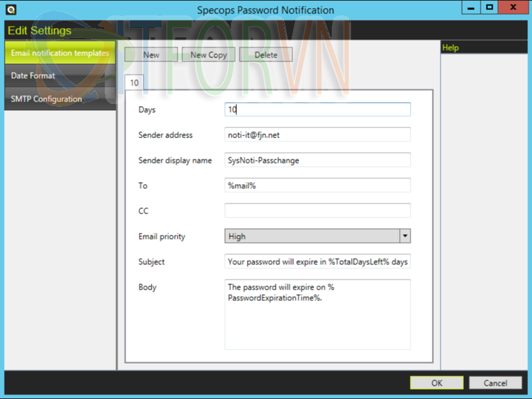The width and height of the screenshot is (532, 399).
Task: Focus the Sender display name field
Action: (318, 160)
